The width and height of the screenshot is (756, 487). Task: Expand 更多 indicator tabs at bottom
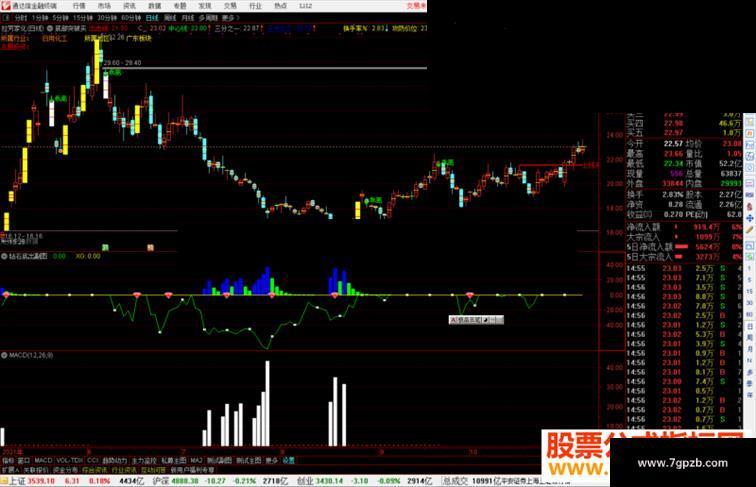[272, 460]
